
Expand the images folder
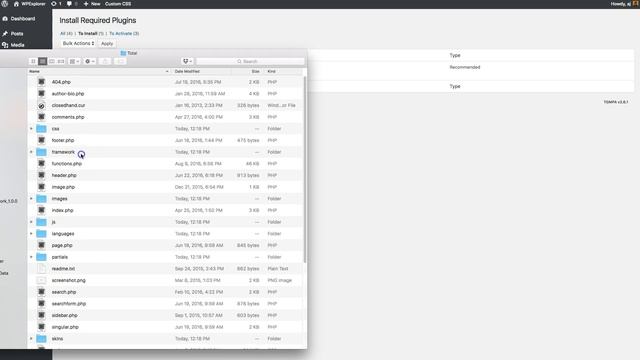[x=31, y=198]
